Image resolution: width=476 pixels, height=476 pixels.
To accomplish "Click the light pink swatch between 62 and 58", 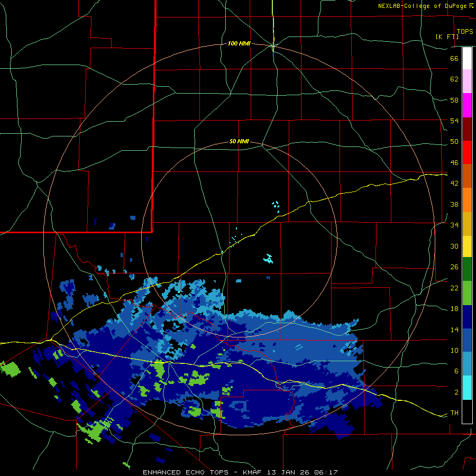I will pos(467,81).
